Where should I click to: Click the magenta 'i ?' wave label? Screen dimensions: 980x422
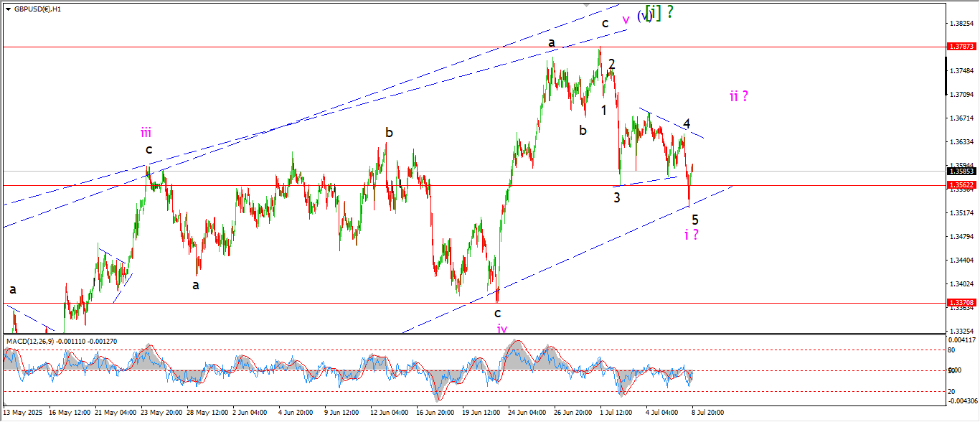coord(691,234)
